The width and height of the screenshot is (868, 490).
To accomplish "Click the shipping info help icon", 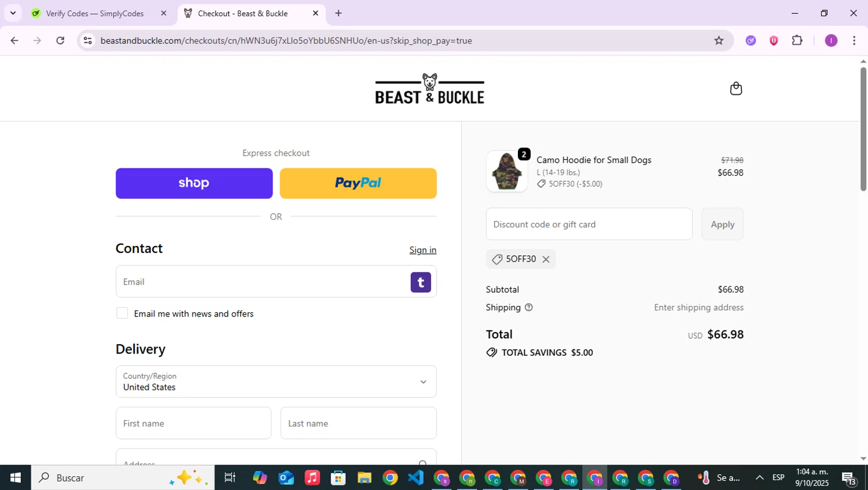I will pyautogui.click(x=528, y=307).
